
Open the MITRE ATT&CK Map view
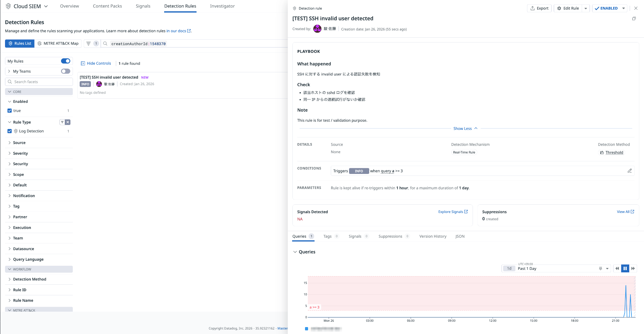coord(58,43)
